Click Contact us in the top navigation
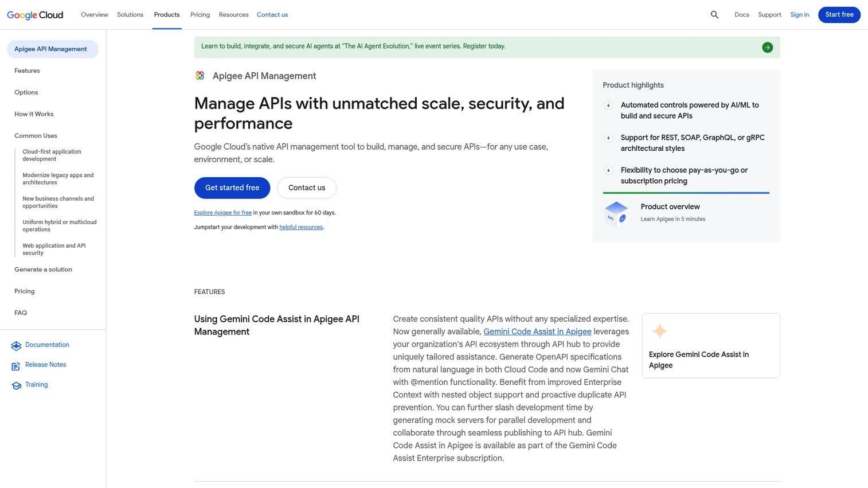The width and height of the screenshot is (868, 488). 272,15
